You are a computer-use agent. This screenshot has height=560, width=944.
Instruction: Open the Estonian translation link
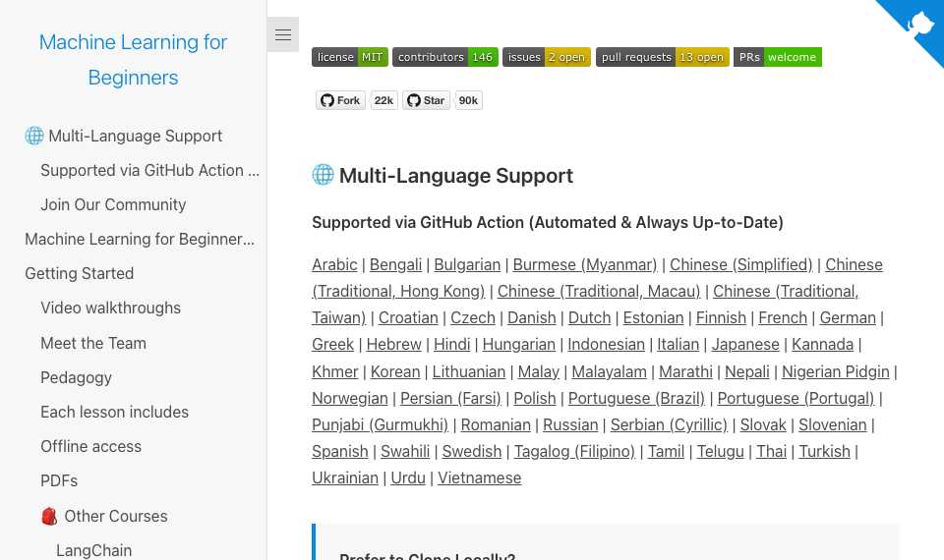pos(653,317)
